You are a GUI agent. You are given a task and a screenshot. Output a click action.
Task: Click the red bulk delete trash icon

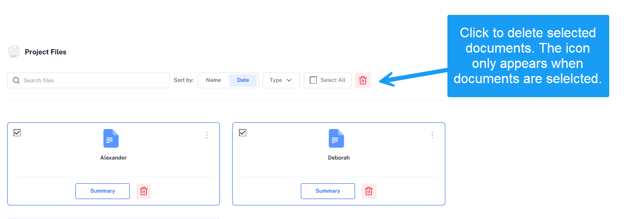(363, 80)
